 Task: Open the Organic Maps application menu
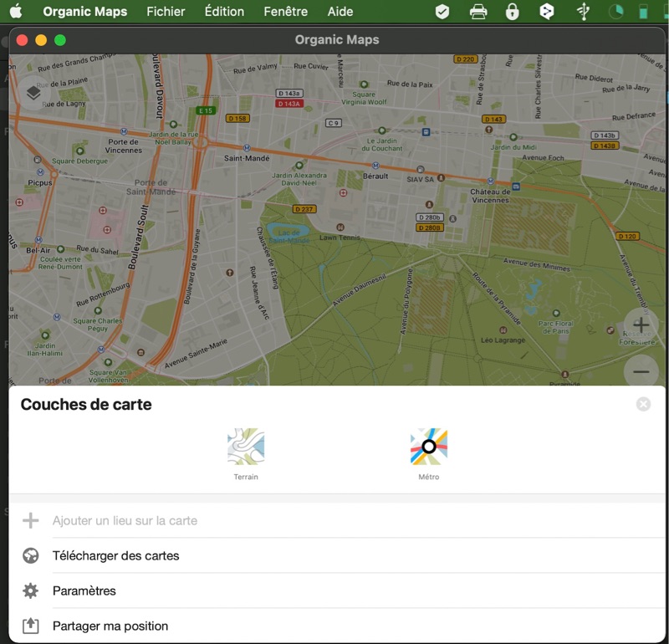[85, 12]
